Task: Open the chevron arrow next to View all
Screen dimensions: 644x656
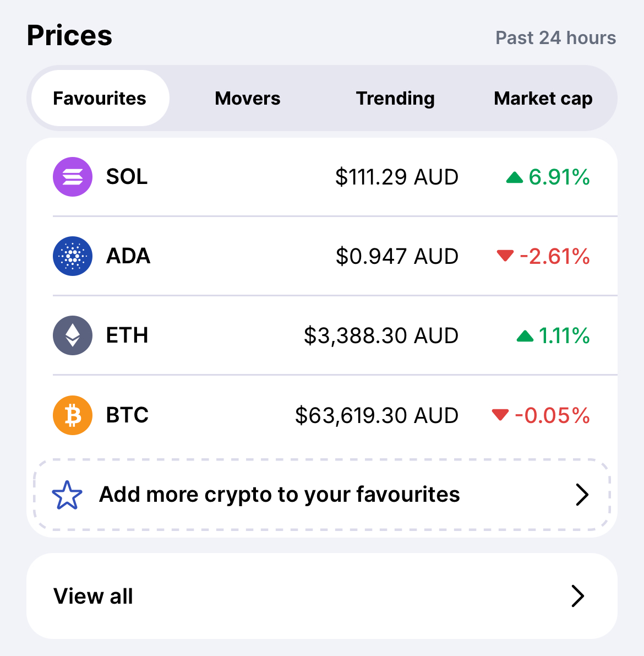Action: (x=577, y=596)
